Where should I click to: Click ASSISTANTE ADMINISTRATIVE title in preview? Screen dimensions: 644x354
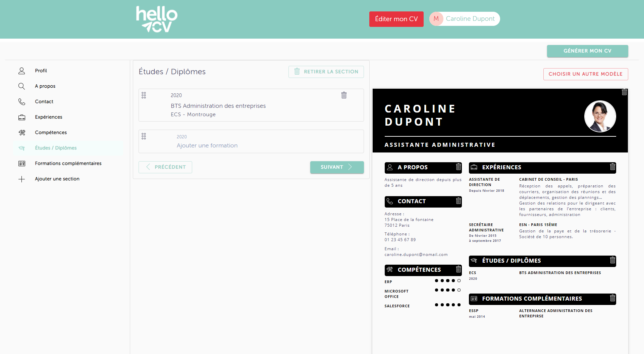tap(440, 145)
